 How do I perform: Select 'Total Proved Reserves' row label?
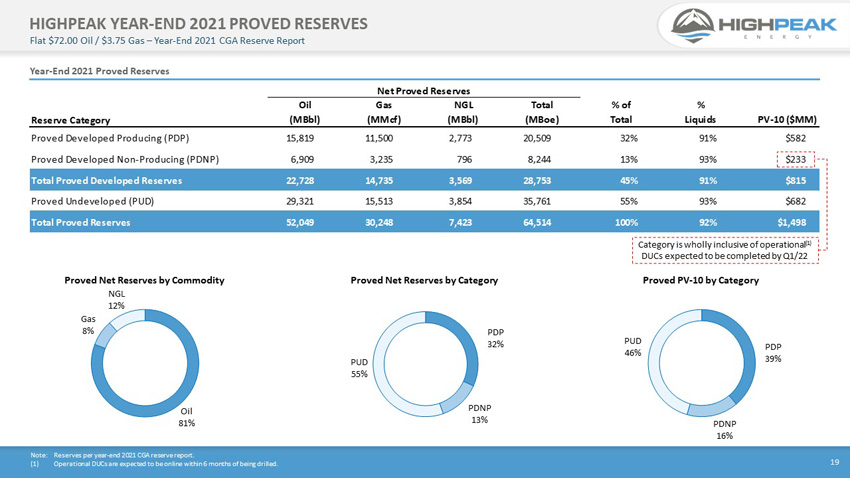(x=80, y=222)
